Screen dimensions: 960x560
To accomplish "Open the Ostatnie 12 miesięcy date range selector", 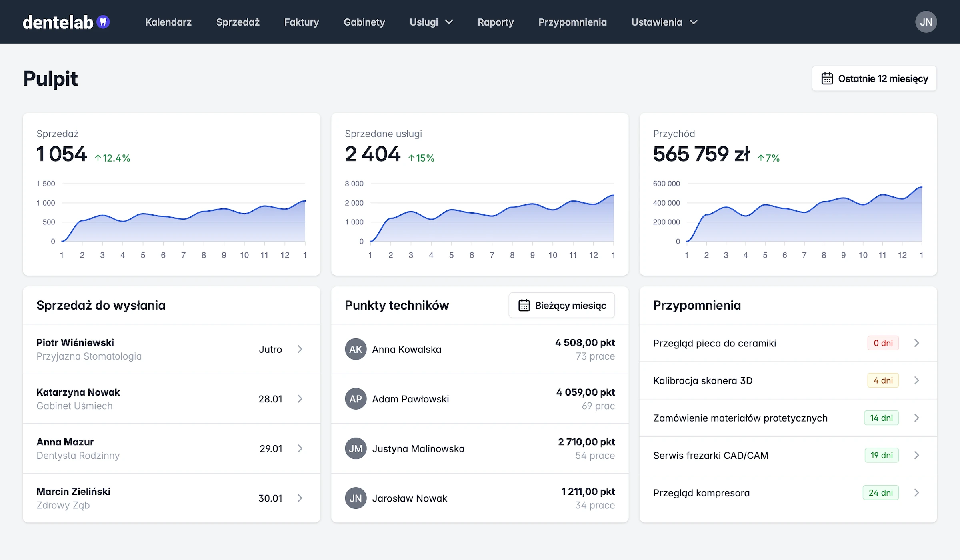I will point(874,78).
